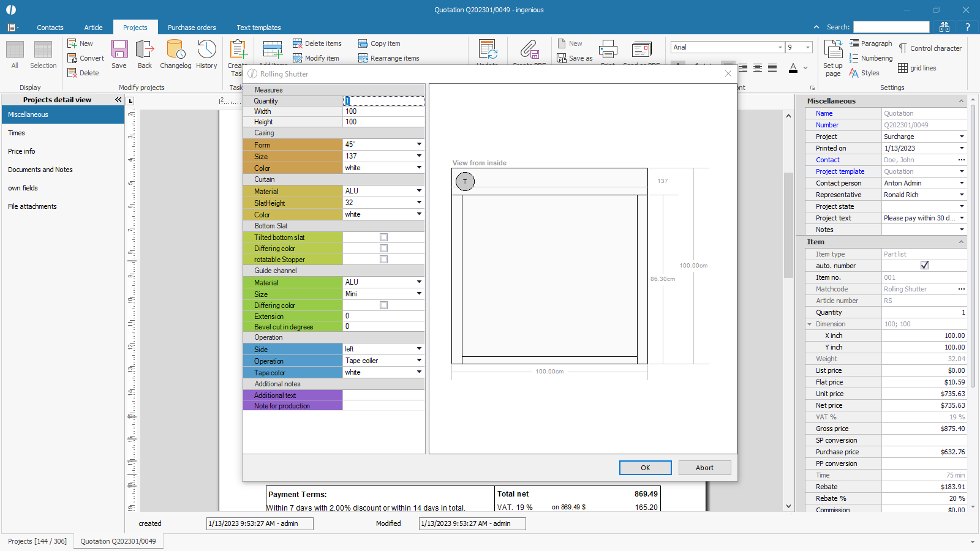The image size is (980, 551).
Task: Click the binoculars search icon
Action: coord(944,27)
